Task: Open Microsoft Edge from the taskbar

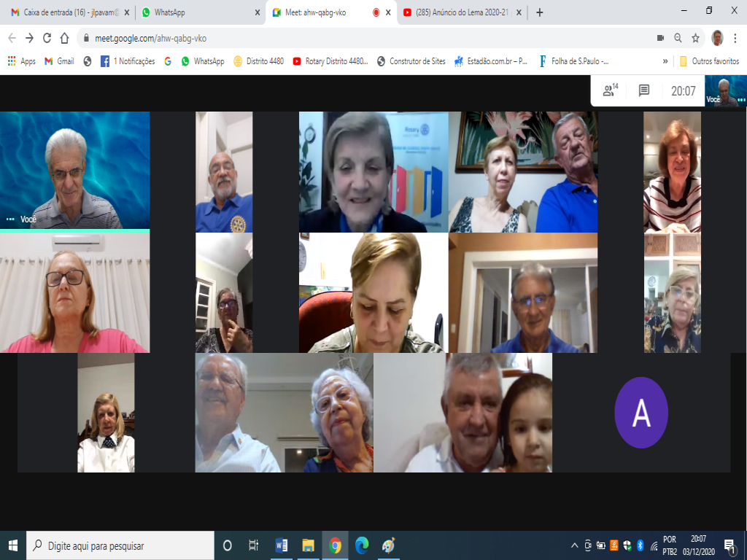Action: [362, 545]
